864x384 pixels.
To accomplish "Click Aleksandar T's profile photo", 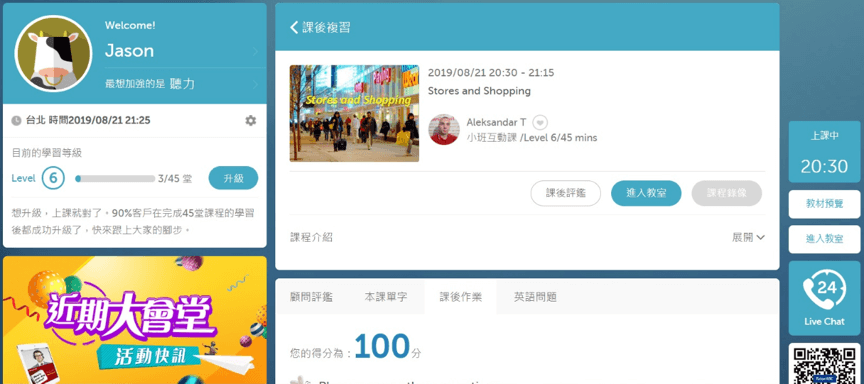I will pos(444,129).
